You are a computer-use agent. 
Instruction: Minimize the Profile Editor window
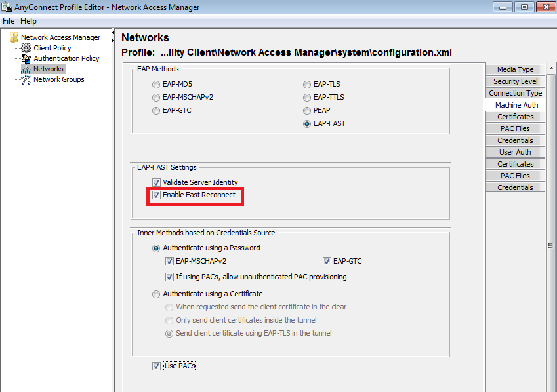pyautogui.click(x=503, y=7)
